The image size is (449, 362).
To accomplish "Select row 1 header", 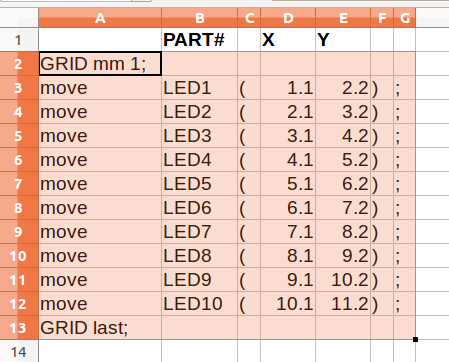I will click(x=19, y=40).
